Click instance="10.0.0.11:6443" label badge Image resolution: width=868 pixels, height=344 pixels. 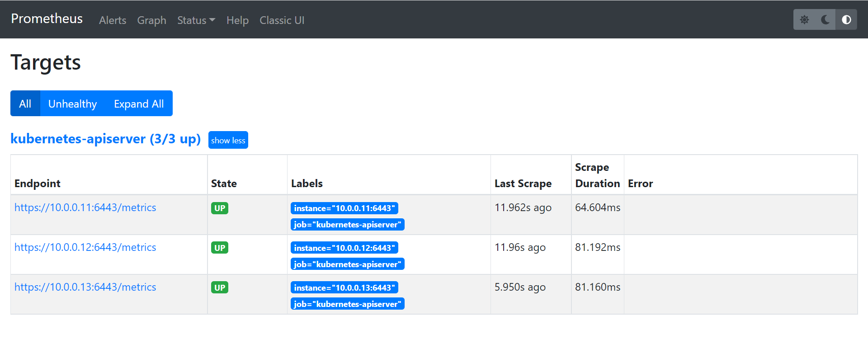click(344, 208)
